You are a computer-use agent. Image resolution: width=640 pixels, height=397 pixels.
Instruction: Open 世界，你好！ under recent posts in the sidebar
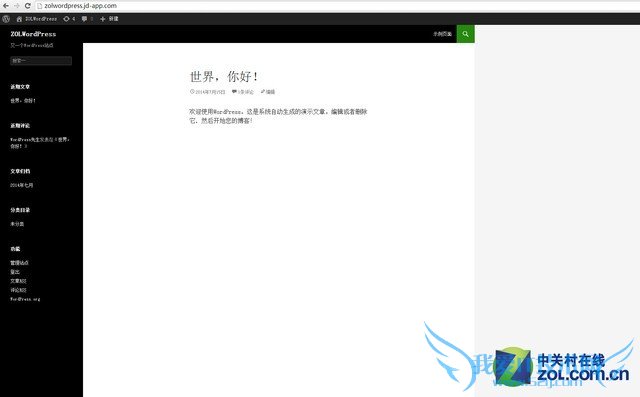[x=23, y=100]
